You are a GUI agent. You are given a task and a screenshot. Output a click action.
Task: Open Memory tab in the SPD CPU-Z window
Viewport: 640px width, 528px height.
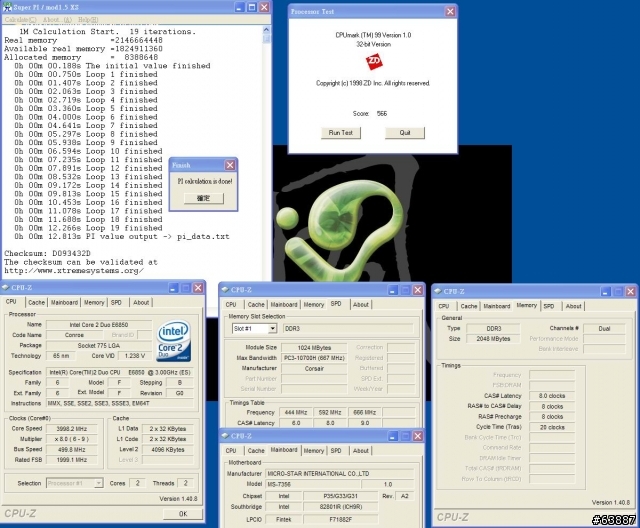[313, 304]
